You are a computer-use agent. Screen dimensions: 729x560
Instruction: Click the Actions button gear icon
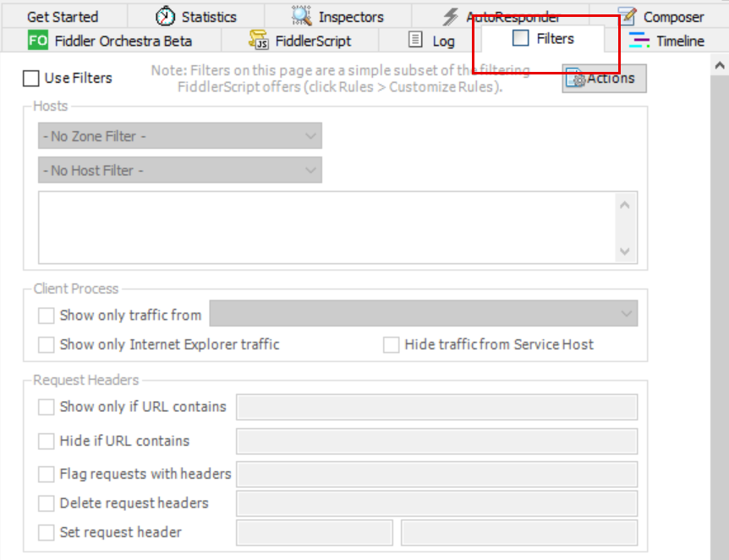coord(576,78)
